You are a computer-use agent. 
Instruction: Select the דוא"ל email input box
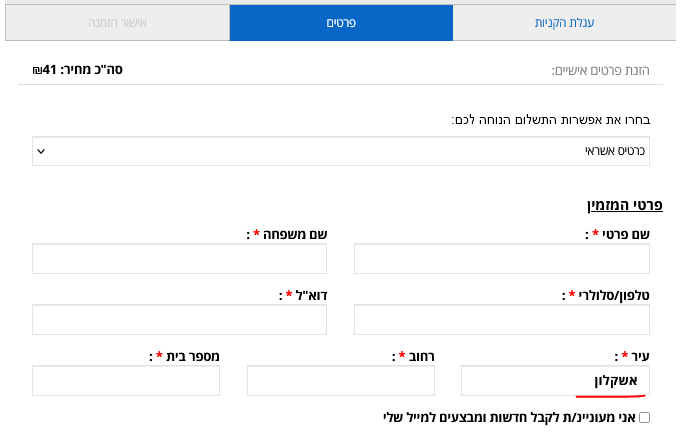click(179, 320)
